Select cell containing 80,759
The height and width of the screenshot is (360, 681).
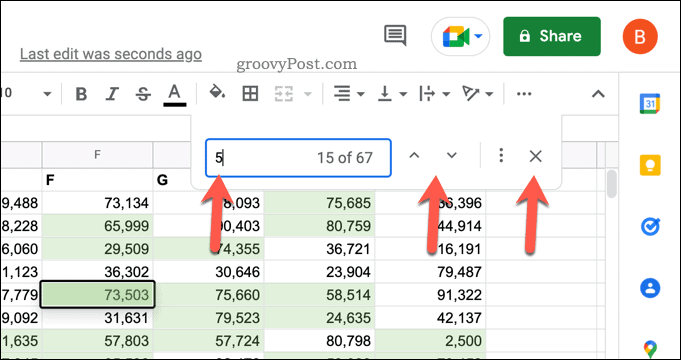(320, 226)
